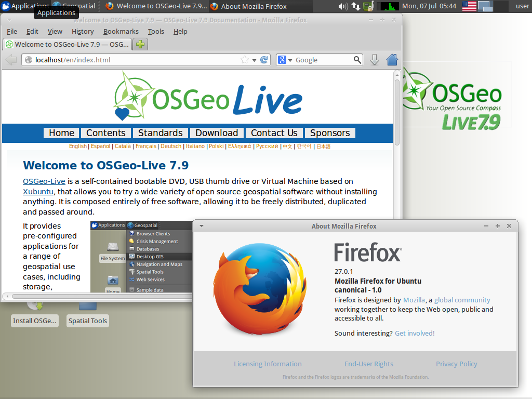Open Licensing Information link
This screenshot has height=399, width=532.
coord(268,364)
